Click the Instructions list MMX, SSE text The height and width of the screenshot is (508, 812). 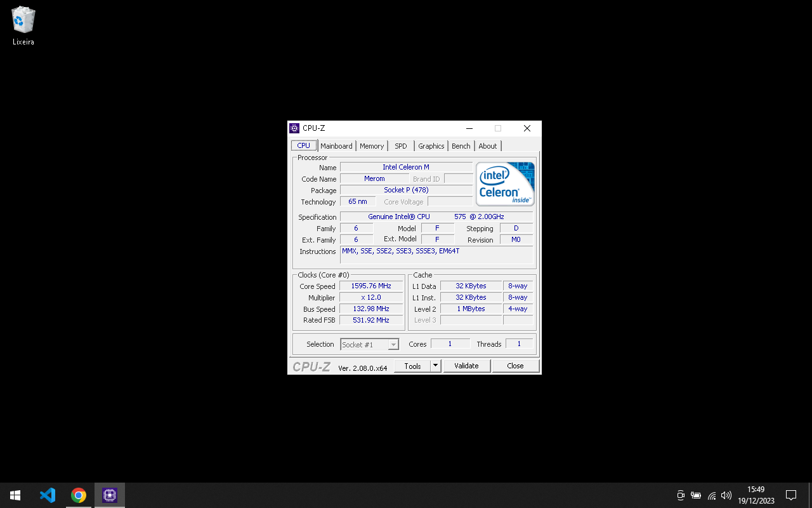(x=436, y=255)
